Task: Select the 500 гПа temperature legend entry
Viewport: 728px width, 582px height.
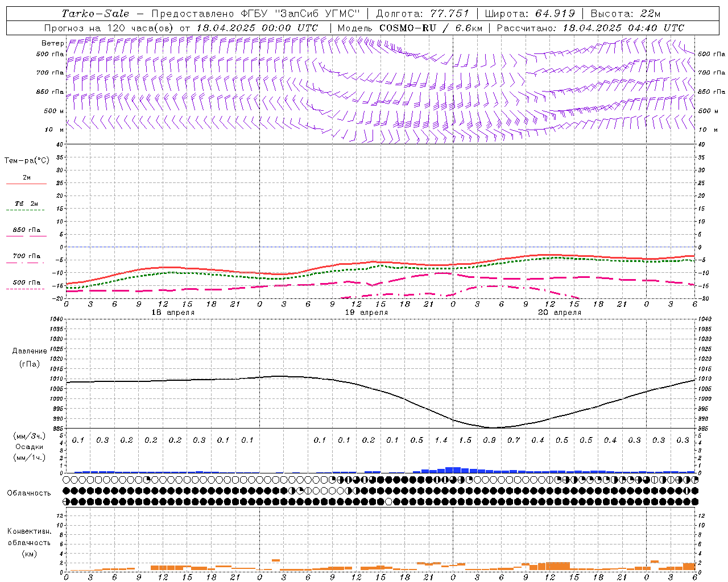Action: pyautogui.click(x=26, y=283)
